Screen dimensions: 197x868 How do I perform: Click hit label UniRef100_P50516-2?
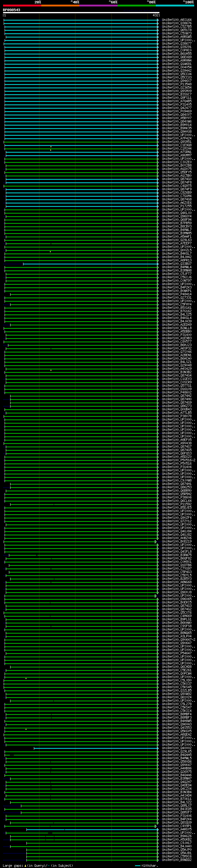pos(179,460)
